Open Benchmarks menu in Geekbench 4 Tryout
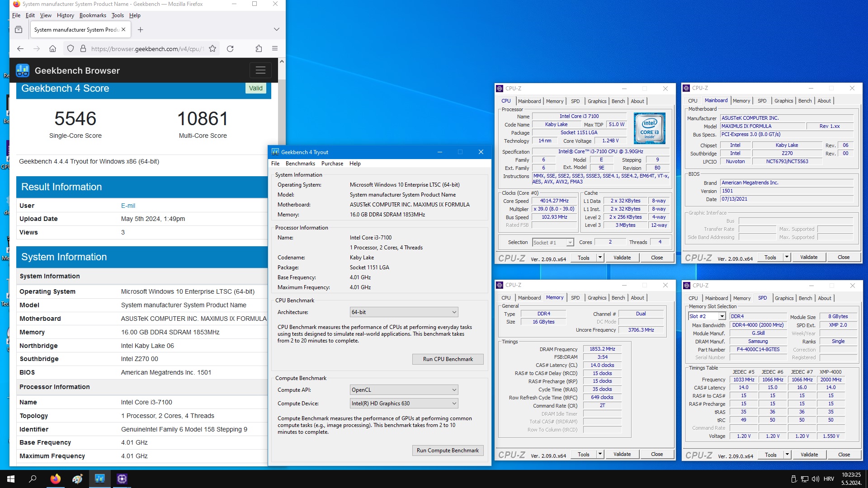The image size is (868, 488). (300, 164)
